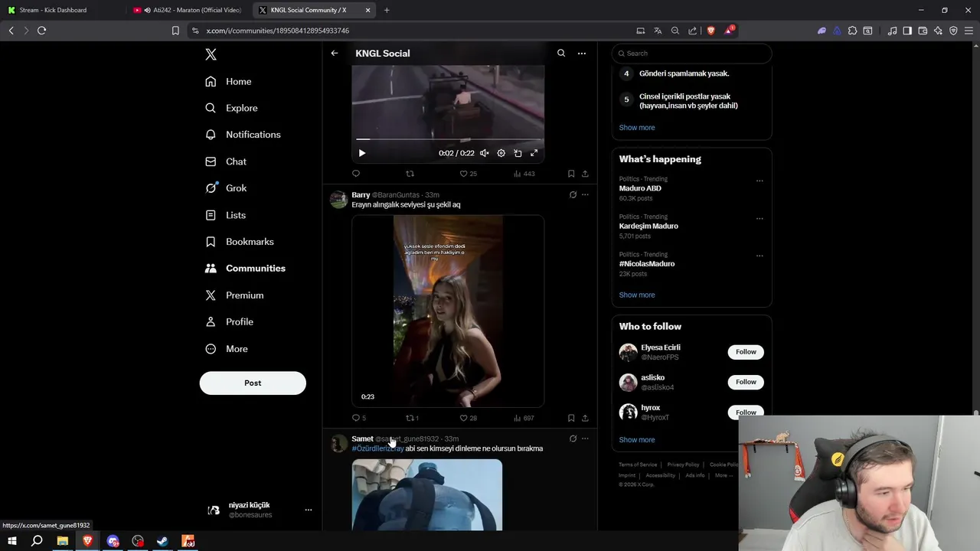Open Samet's profile name link

pos(362,439)
